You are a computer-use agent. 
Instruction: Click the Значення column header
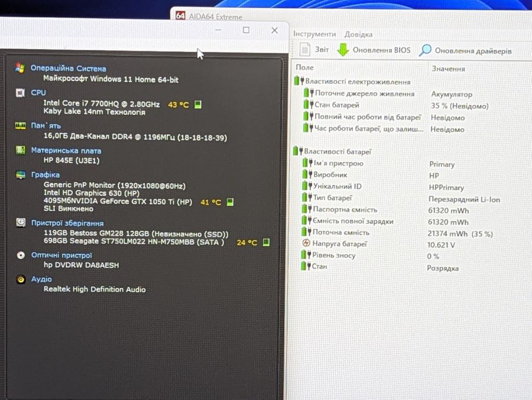pos(448,69)
